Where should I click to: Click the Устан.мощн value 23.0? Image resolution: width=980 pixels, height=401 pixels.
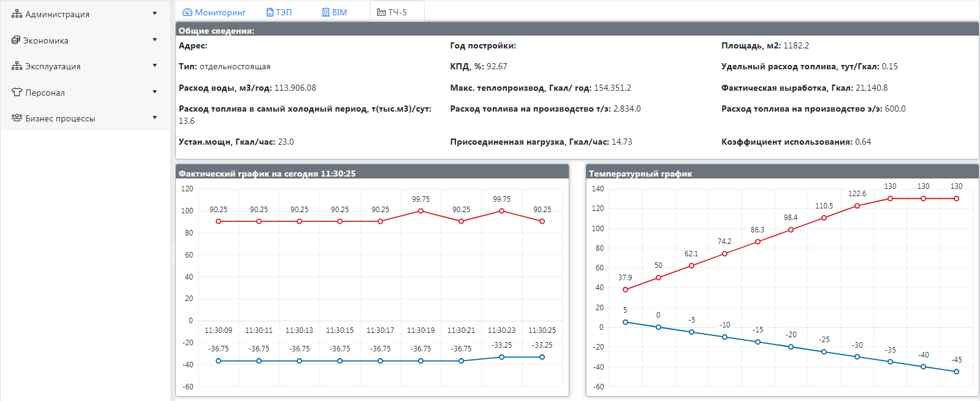pos(286,142)
